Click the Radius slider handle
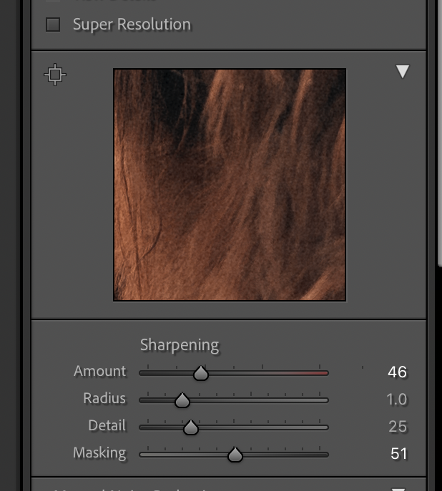 (182, 400)
